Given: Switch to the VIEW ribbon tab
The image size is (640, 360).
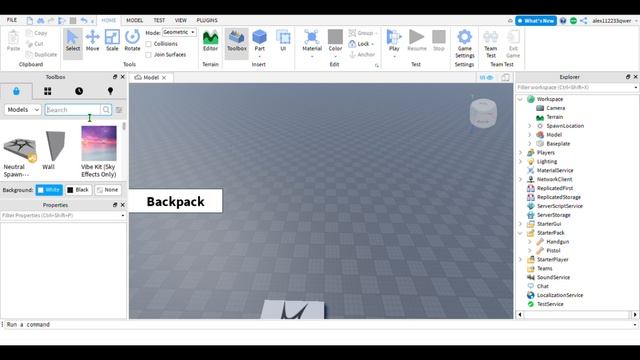Looking at the screenshot, I should point(180,20).
